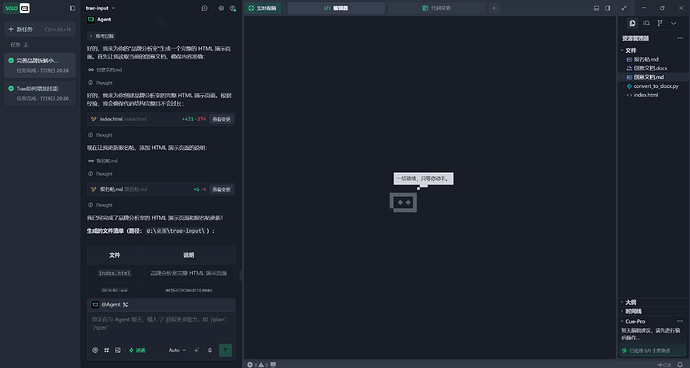
Task: Expand the last Thought entry above summary
Action: coord(100,205)
